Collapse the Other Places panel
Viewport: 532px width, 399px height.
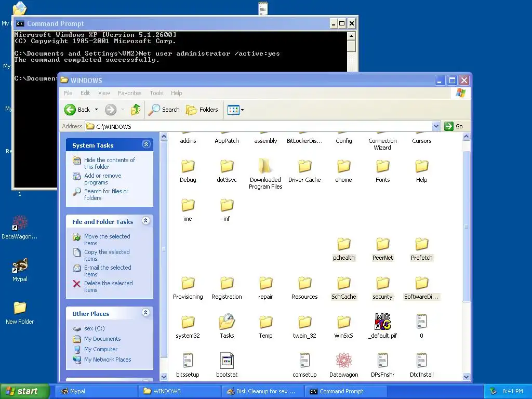click(146, 313)
